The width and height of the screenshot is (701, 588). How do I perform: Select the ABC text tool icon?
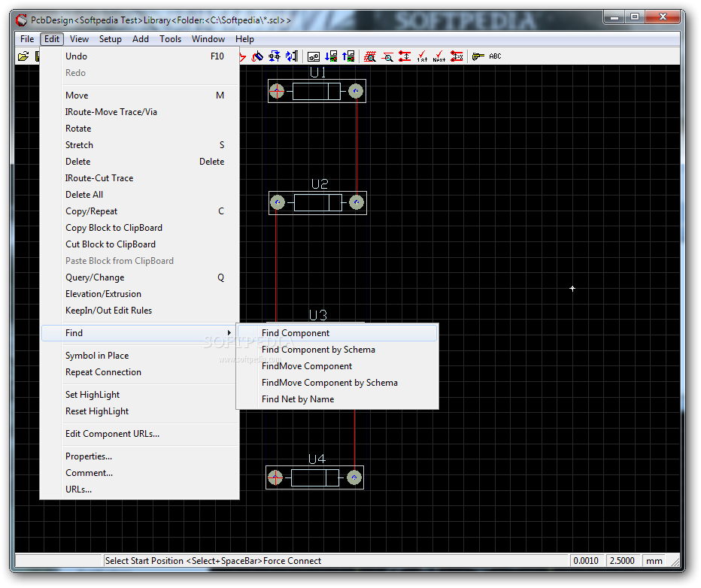pos(495,56)
